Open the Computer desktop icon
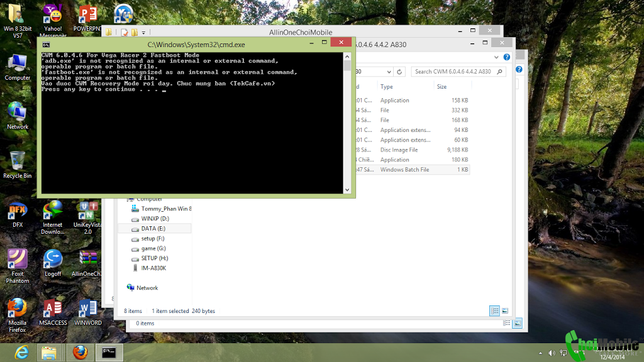The image size is (644, 362). pos(17,68)
